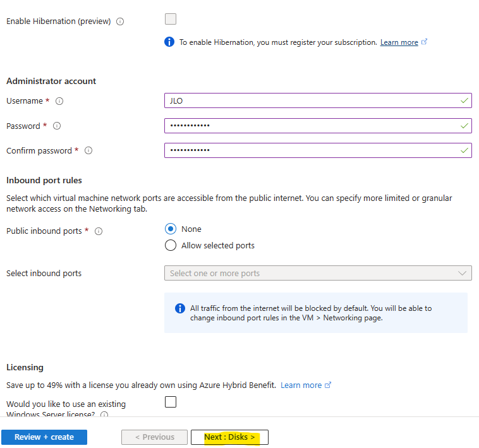This screenshot has width=479, height=448.
Task: Click the external link icon beside the Hibernation Learn more link
Action: [x=424, y=42]
